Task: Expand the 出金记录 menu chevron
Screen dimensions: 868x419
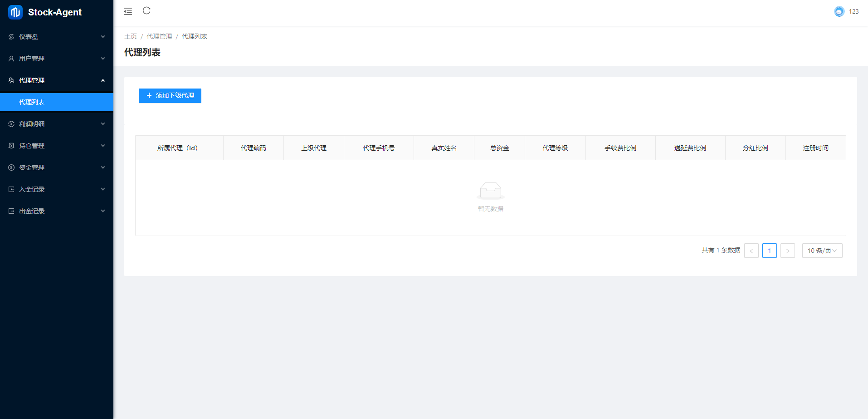Action: [x=103, y=211]
